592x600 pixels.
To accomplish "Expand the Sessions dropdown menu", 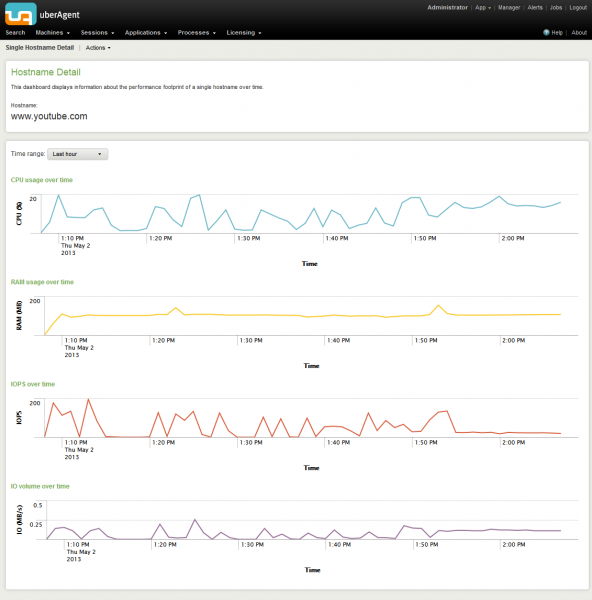I will 97,33.
